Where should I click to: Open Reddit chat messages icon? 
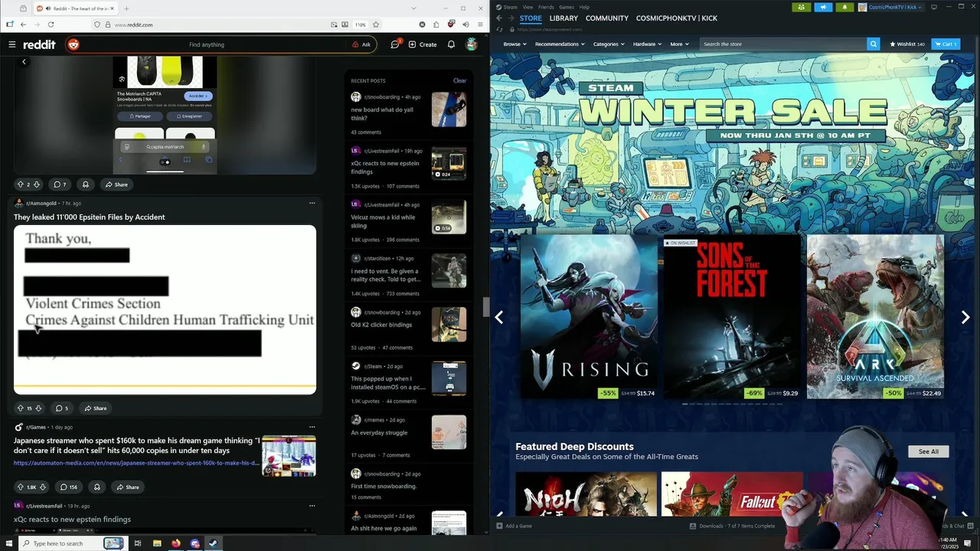pos(395,44)
